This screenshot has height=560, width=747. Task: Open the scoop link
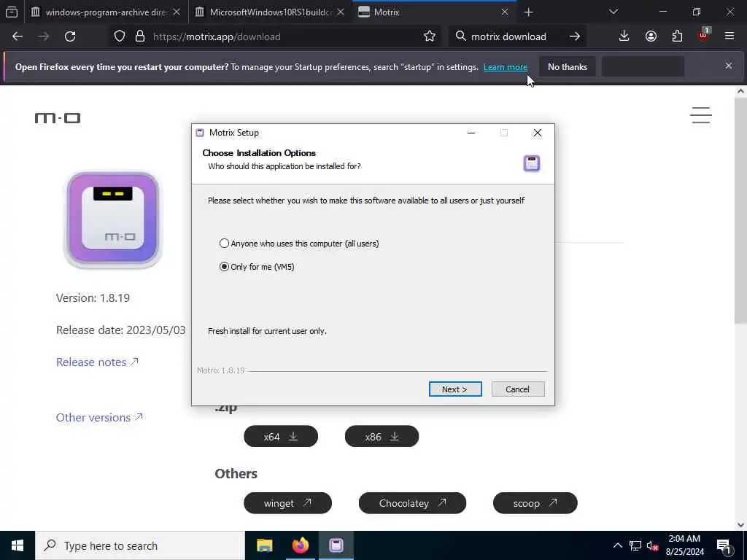(535, 503)
